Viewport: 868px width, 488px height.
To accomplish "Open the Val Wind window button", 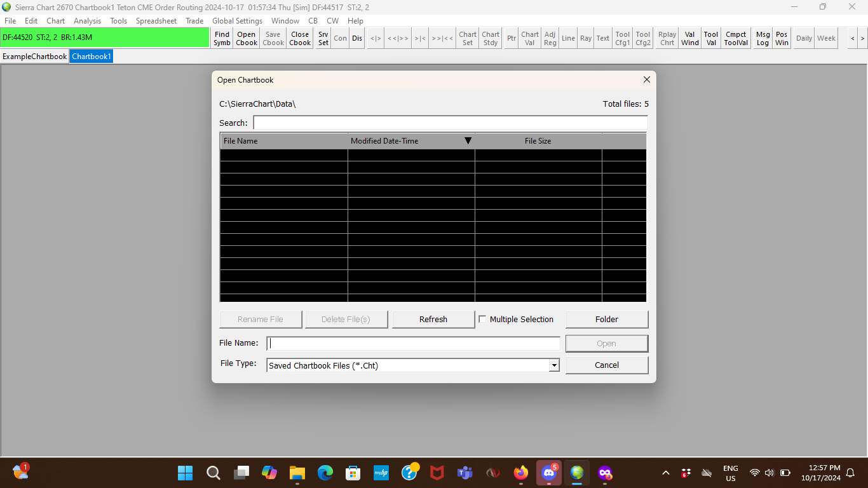I will point(690,38).
